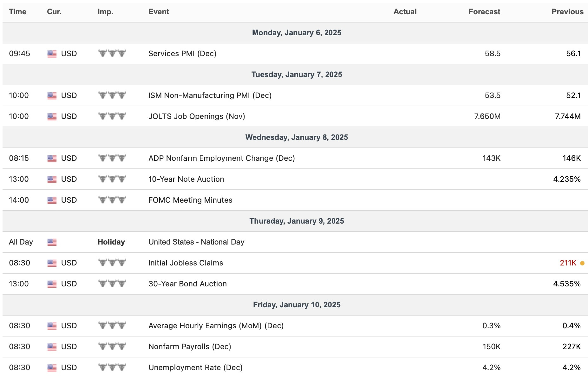
Task: Open the Initial Jobless Claims event
Action: point(186,263)
